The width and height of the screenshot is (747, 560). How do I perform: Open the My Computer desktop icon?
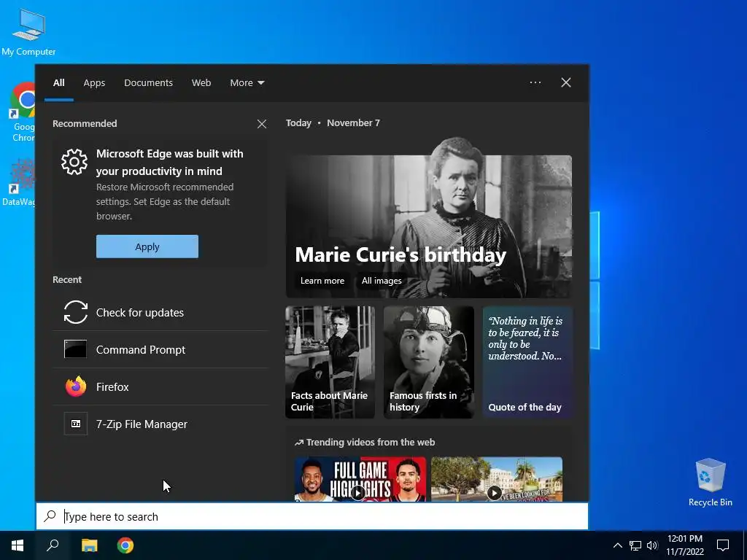[x=28, y=32]
